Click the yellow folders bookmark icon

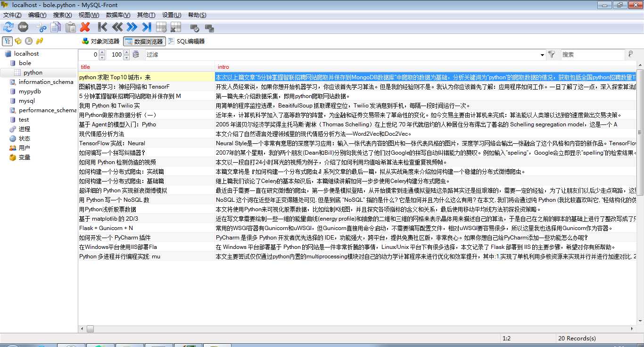click(18, 41)
